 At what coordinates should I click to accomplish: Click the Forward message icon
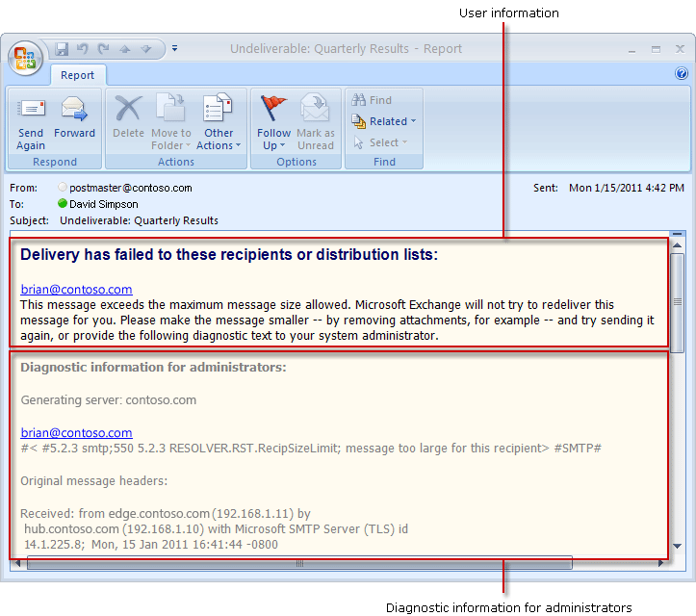tap(74, 109)
